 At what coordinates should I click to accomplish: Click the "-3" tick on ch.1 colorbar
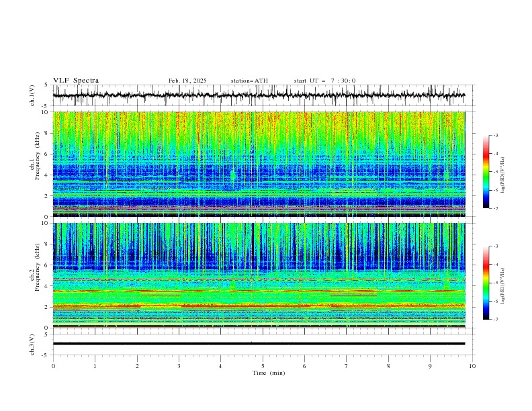point(495,135)
